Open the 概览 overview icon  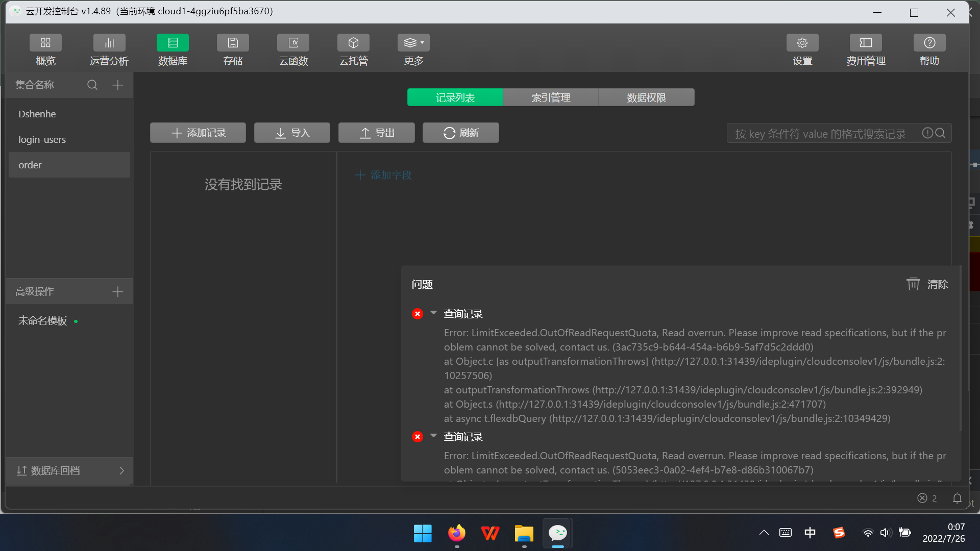click(45, 43)
